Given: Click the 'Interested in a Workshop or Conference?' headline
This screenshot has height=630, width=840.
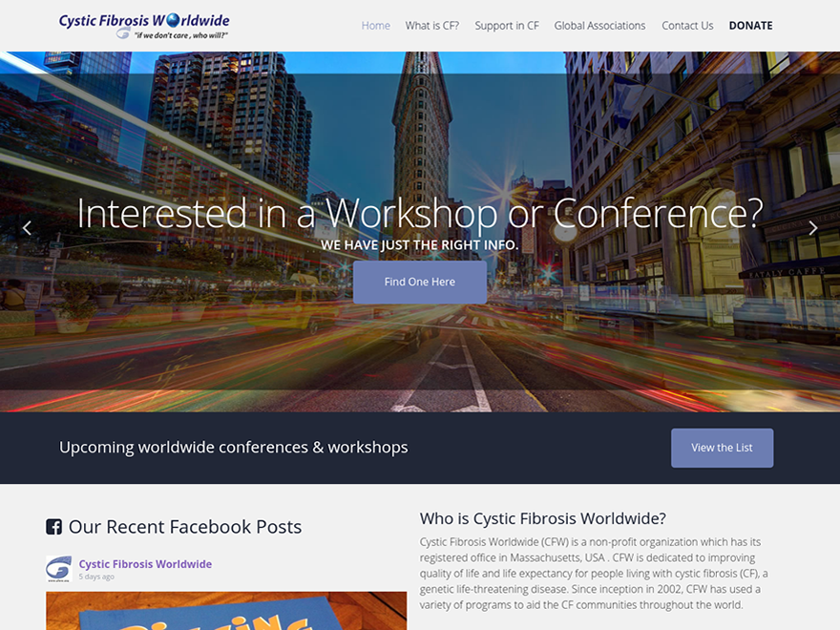Looking at the screenshot, I should 420,213.
